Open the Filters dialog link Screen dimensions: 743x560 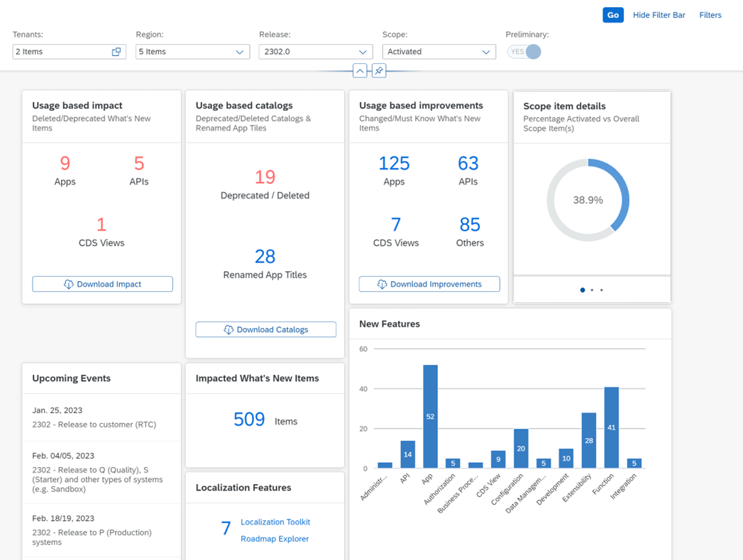710,15
